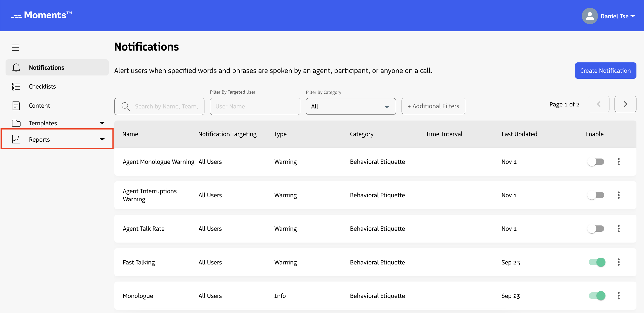Open more options for Agent Monologue Warning
Image resolution: width=644 pixels, height=313 pixels.
pos(619,162)
